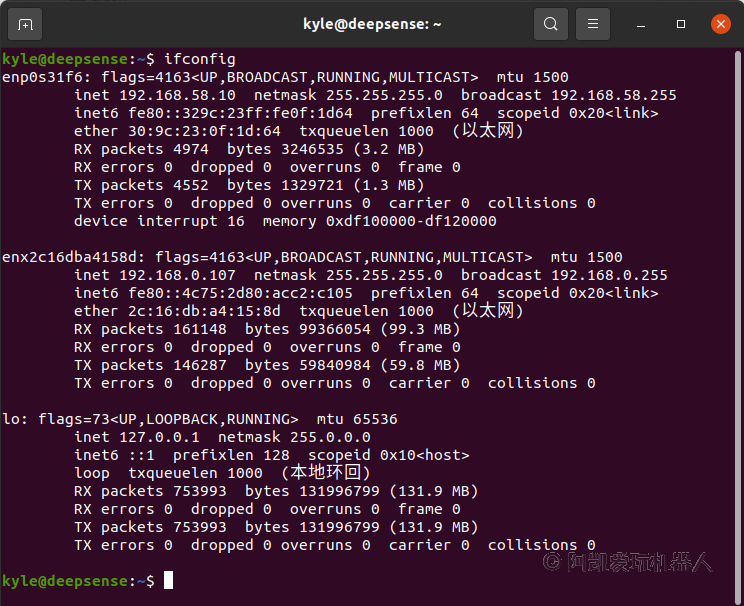Screen dimensions: 744x606
Task: Click the block cursor at bottom prompt
Action: [169, 581]
